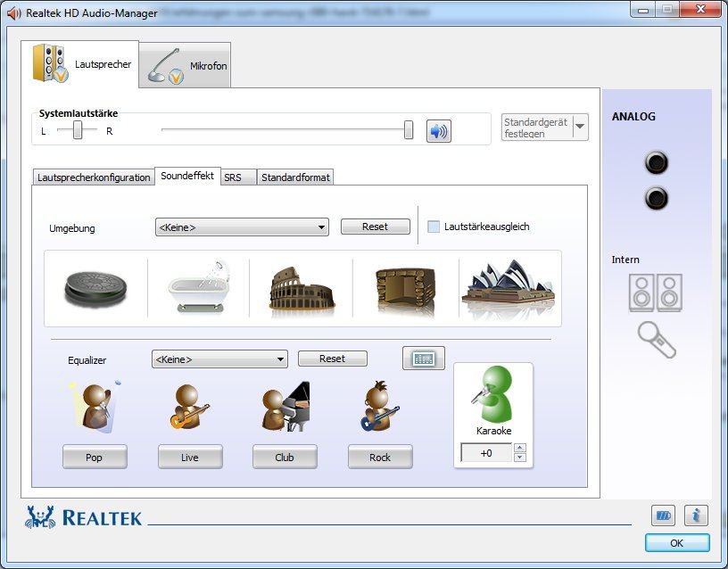The width and height of the screenshot is (728, 569).
Task: Apply the Live equalizer preset button
Action: click(x=190, y=458)
